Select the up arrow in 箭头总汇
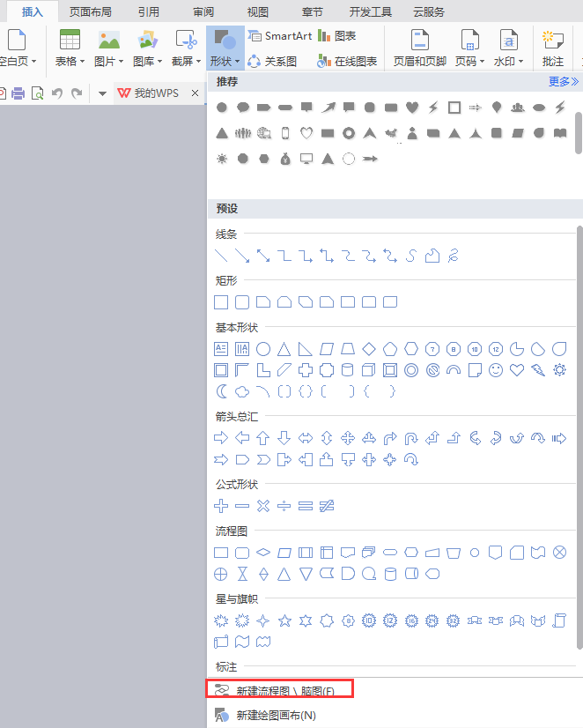This screenshot has height=728, width=583. tap(263, 438)
